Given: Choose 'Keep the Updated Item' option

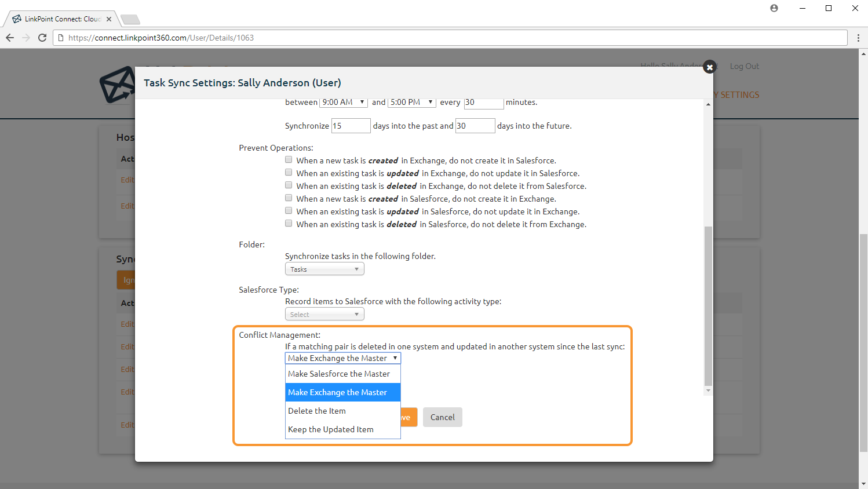Looking at the screenshot, I should click(343, 429).
